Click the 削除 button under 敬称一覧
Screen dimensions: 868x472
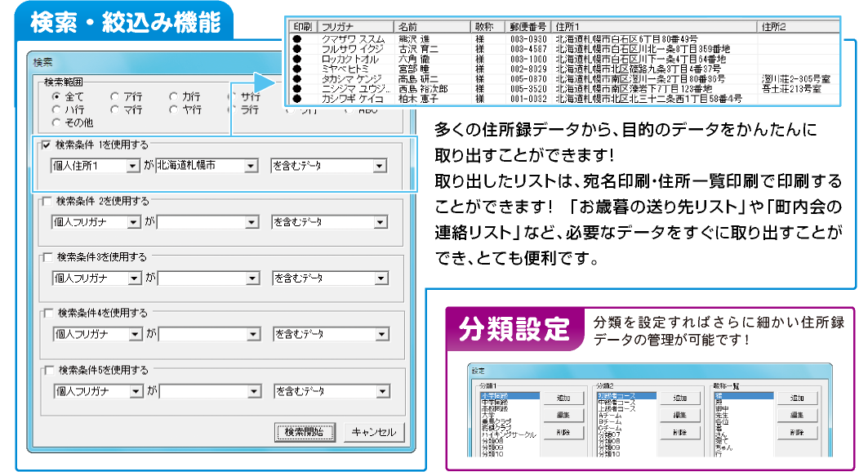797,433
